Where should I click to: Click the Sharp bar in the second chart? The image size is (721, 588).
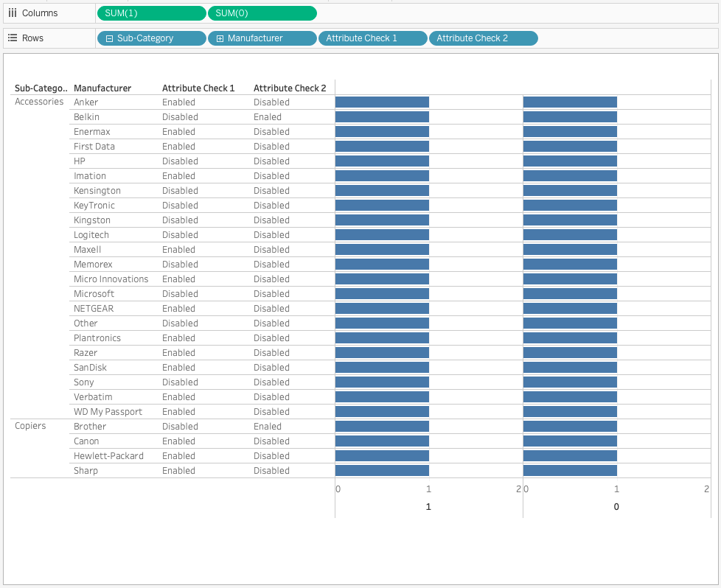pos(570,471)
